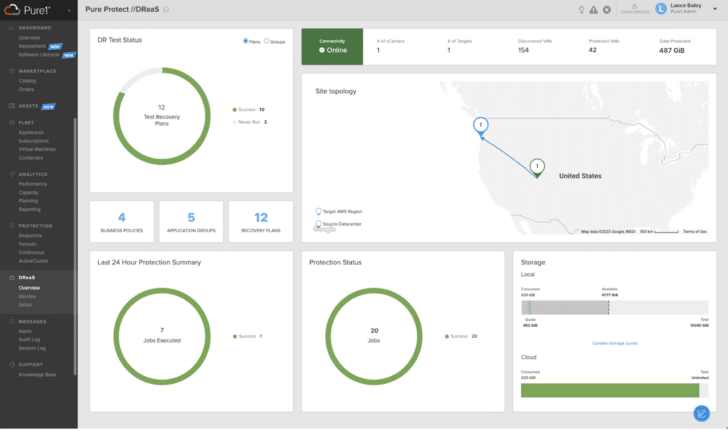
Task: Click the info icon next to Pure Protect //DRaaS
Action: [166, 9]
